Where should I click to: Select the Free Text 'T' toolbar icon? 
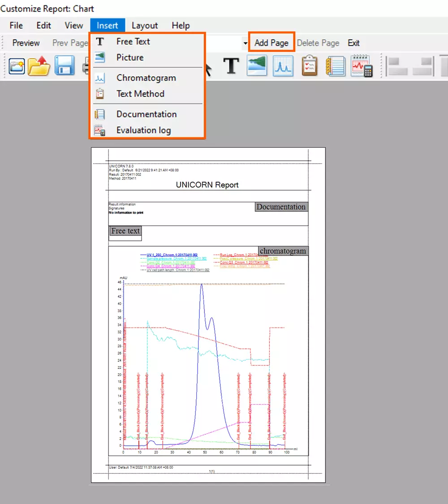(x=231, y=66)
